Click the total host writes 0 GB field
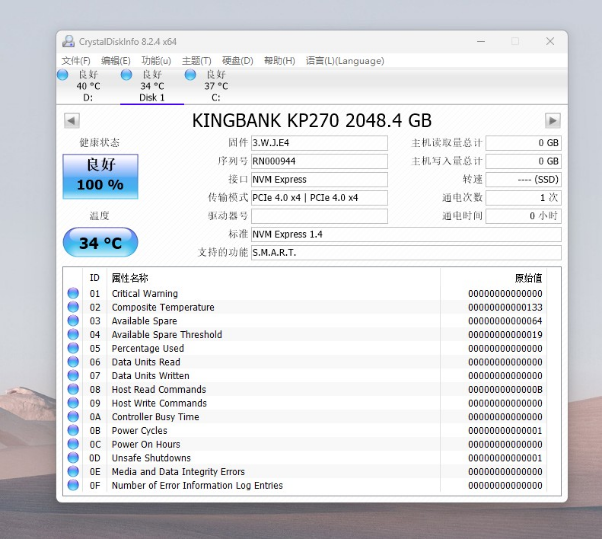602x539 pixels. point(523,161)
